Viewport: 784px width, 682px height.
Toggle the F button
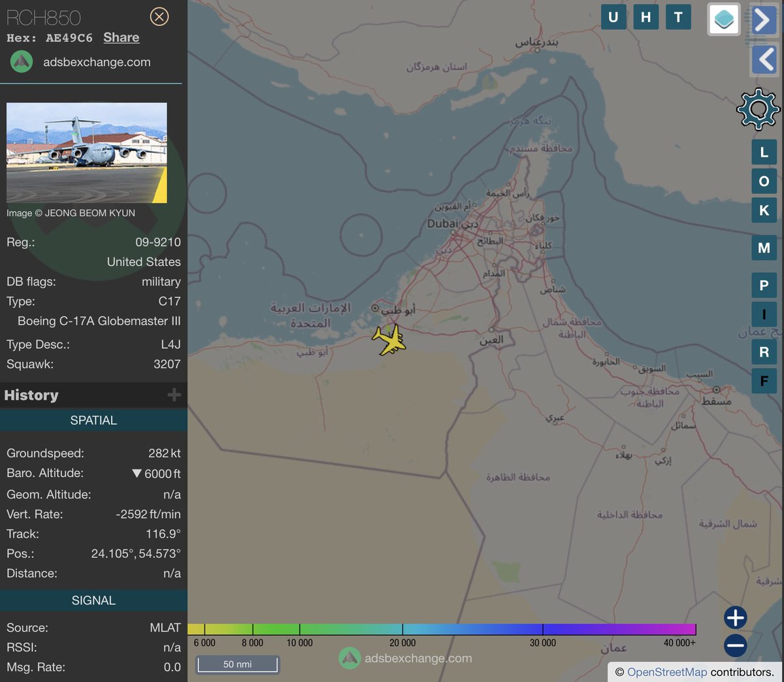(x=764, y=381)
